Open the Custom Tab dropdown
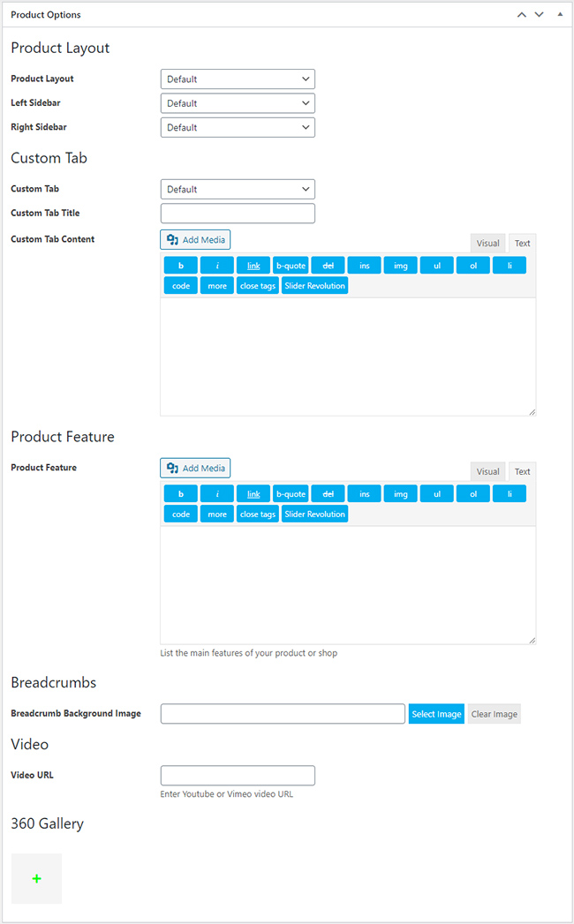 point(238,189)
